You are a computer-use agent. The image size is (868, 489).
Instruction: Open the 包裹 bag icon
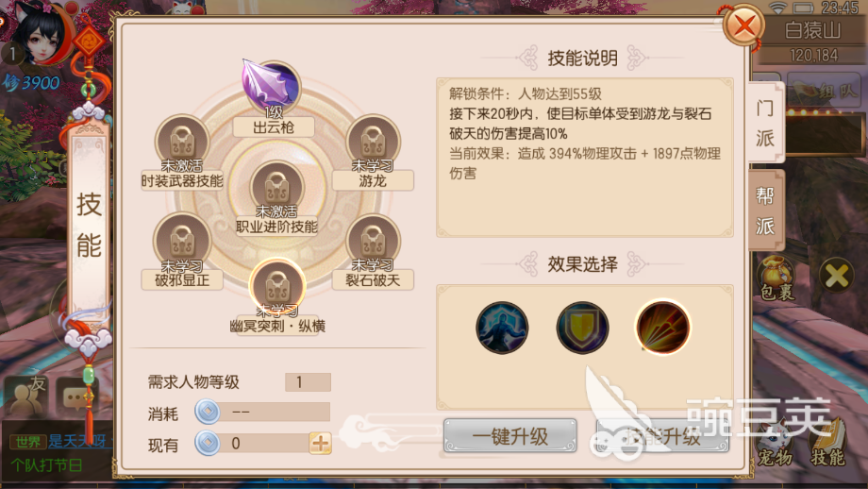click(776, 279)
